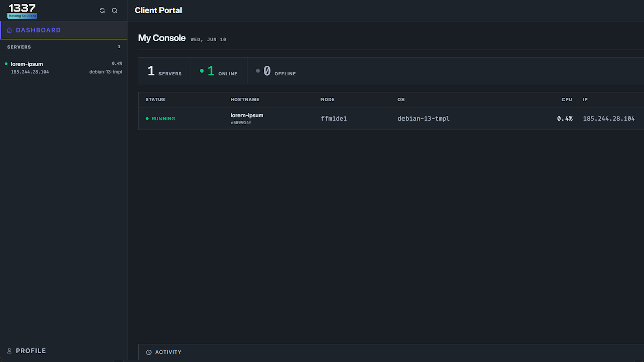Select lorem-ipsum server in sidebar
644x362 pixels.
pos(64,68)
